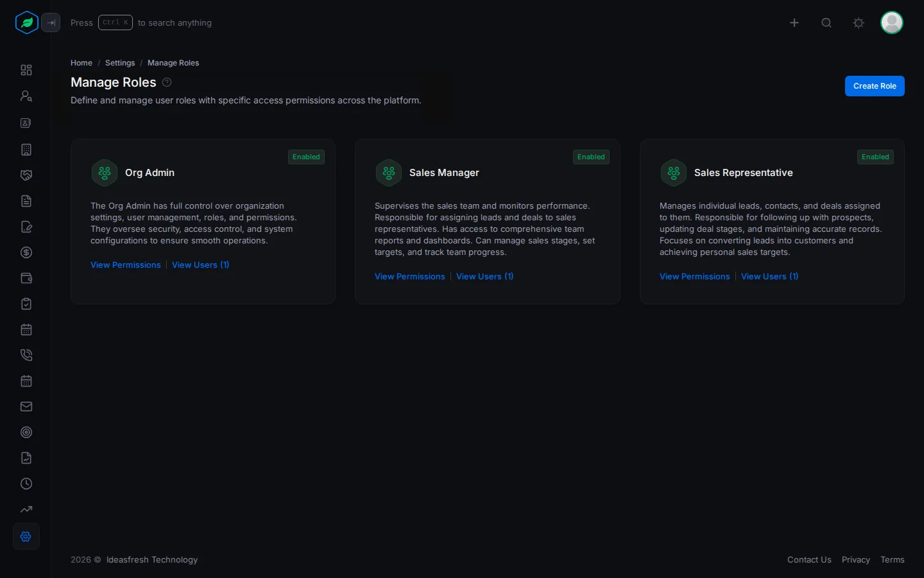Open Terms footer link
The image size is (924, 578).
point(893,559)
